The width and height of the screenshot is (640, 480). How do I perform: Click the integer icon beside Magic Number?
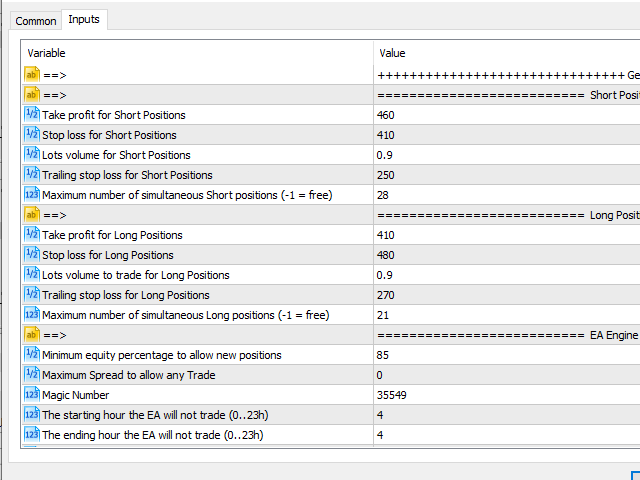32,394
